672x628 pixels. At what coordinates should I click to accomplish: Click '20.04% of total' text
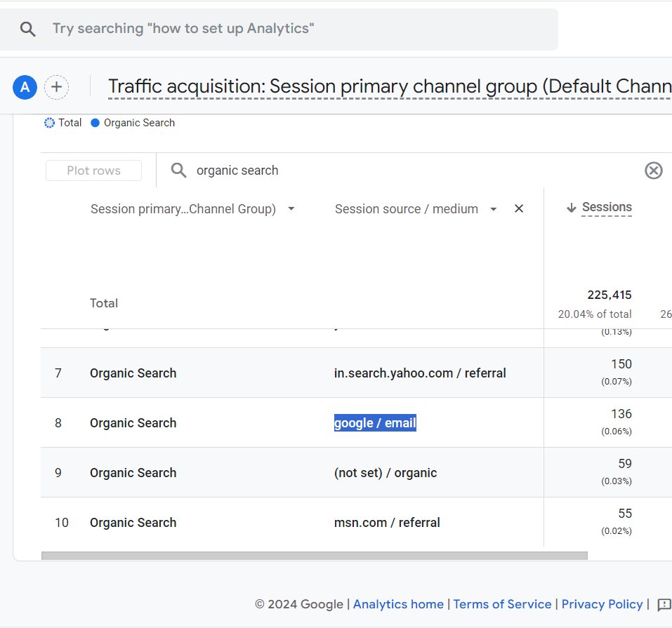click(x=595, y=314)
